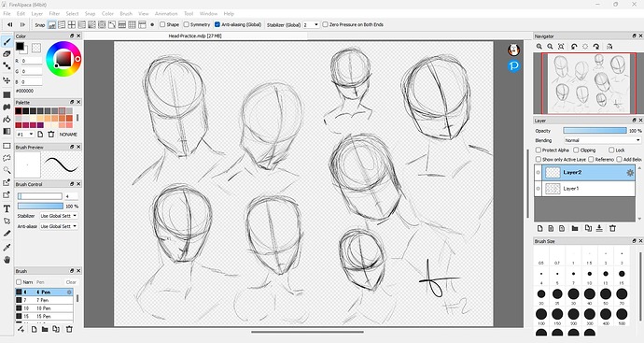Delete palette color with trash icon
The height and width of the screenshot is (343, 644).
(51, 135)
